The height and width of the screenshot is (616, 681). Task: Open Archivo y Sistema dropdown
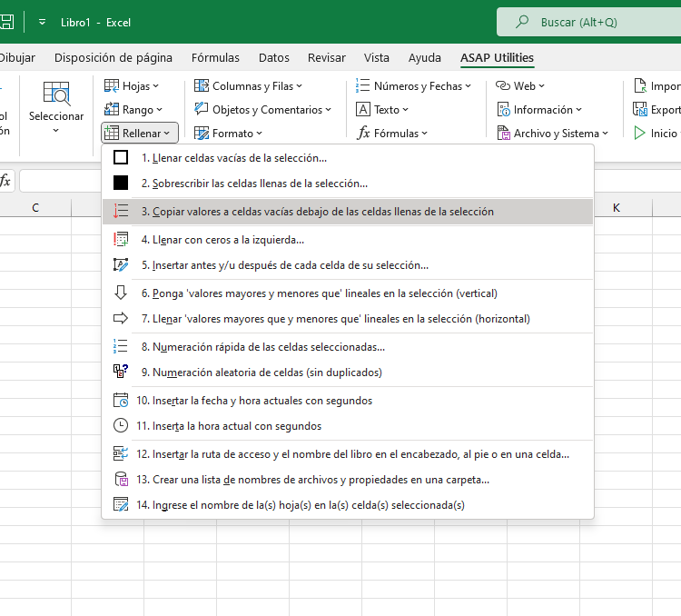[552, 133]
